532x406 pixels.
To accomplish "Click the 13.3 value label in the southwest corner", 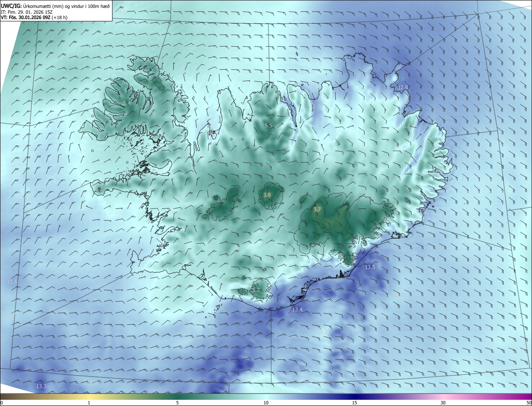I will pos(41,386).
